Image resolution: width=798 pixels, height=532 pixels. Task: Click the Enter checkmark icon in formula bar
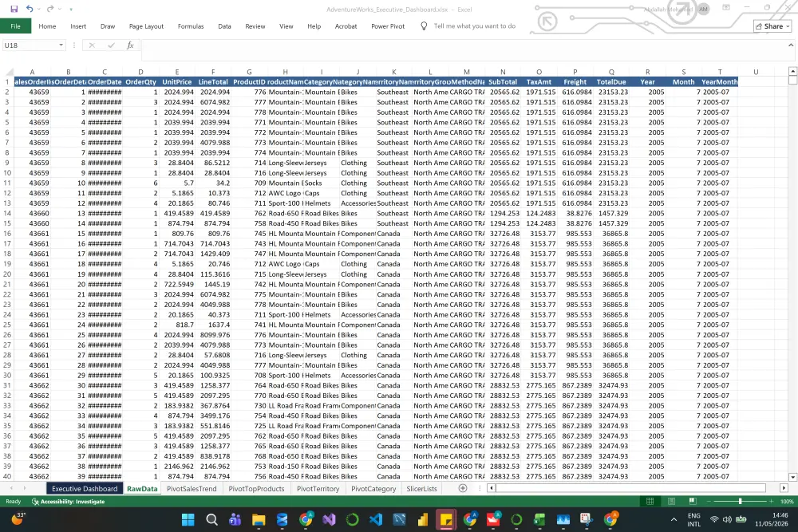[x=111, y=45]
